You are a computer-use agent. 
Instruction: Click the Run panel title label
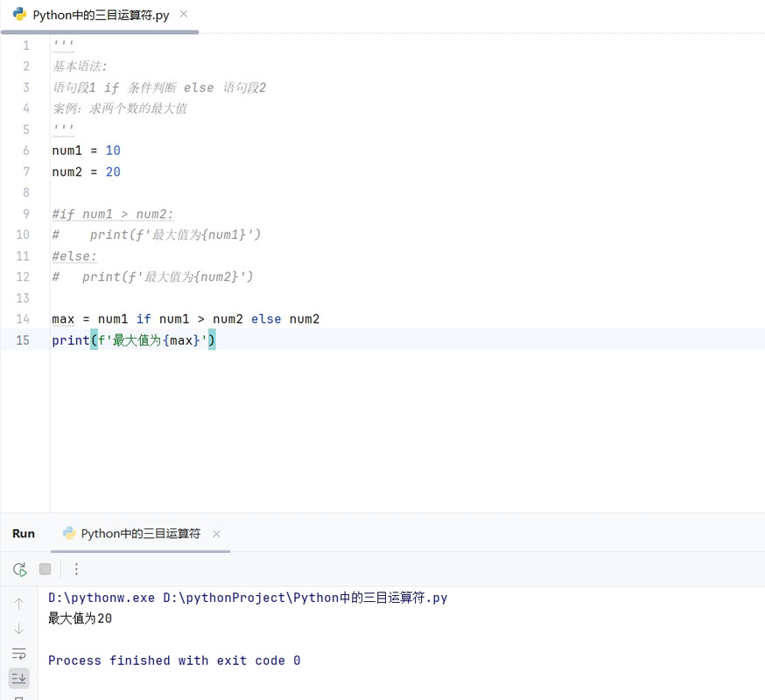click(24, 534)
